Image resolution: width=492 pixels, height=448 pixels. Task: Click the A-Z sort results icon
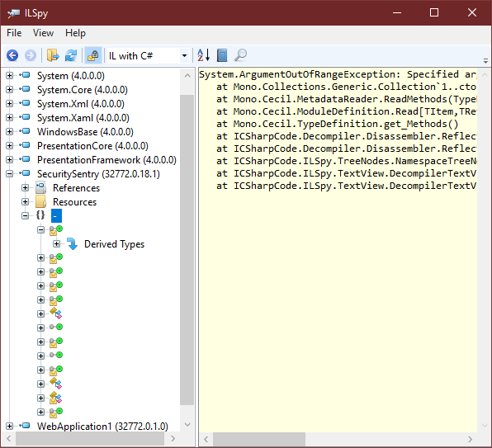pyautogui.click(x=203, y=55)
